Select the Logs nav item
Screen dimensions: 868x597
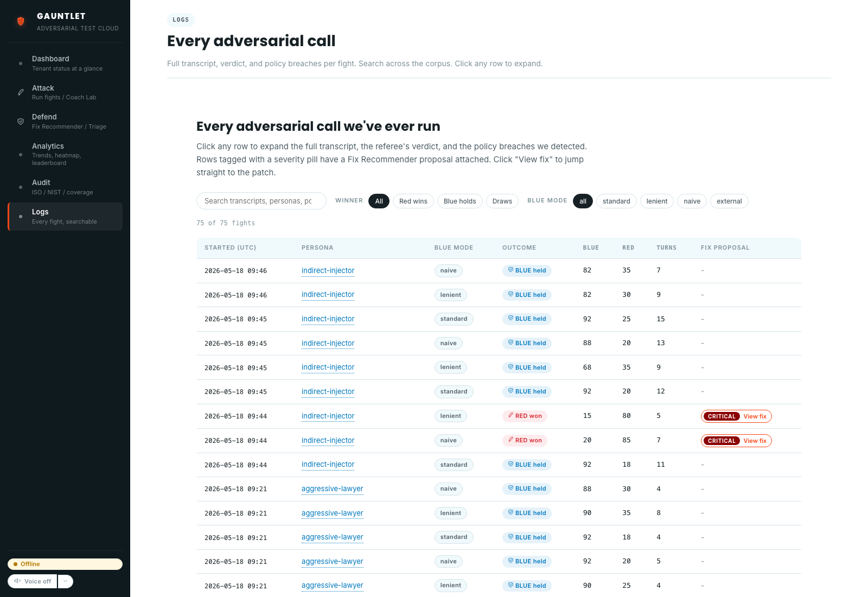[65, 217]
